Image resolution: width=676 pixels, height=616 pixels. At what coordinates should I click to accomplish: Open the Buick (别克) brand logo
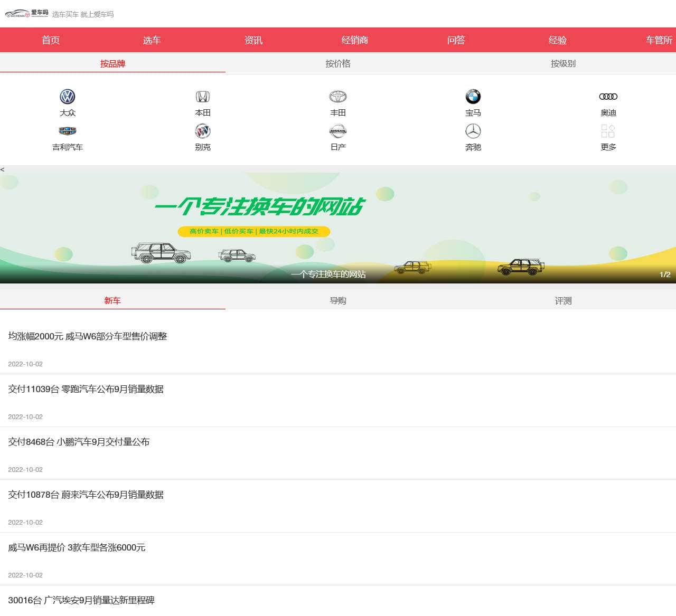[203, 131]
